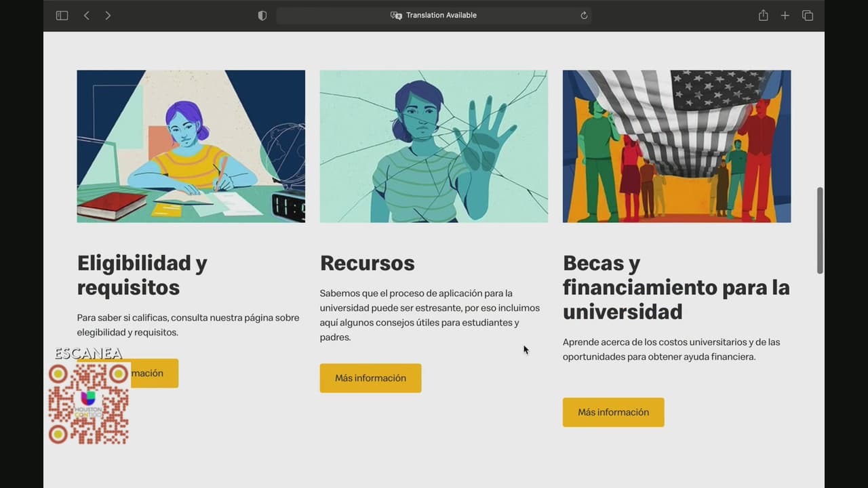Reload the page with the refresh icon

(x=584, y=16)
